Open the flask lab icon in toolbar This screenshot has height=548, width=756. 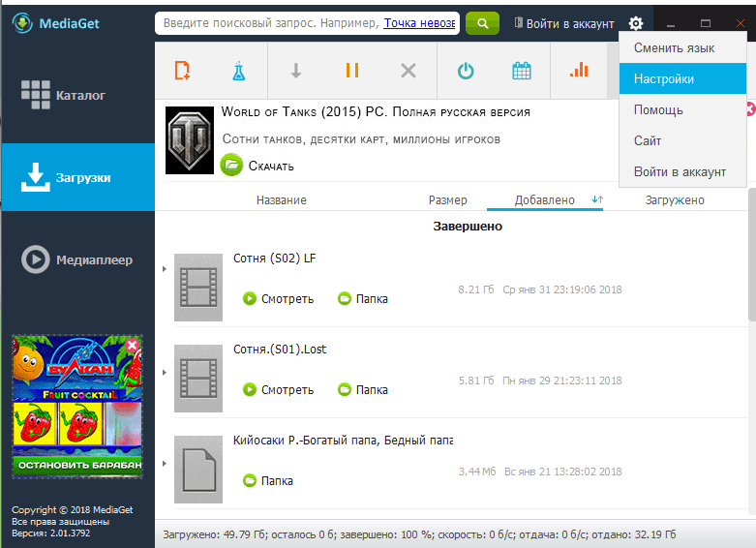click(x=239, y=71)
